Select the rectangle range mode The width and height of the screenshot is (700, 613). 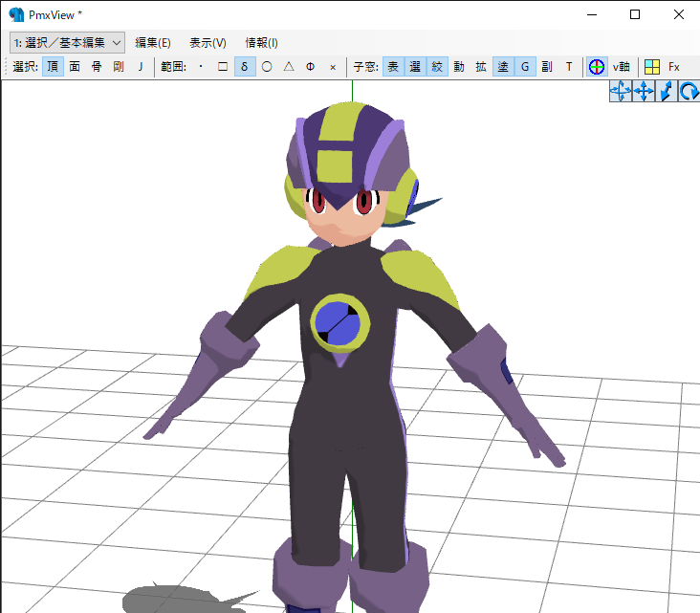point(223,67)
